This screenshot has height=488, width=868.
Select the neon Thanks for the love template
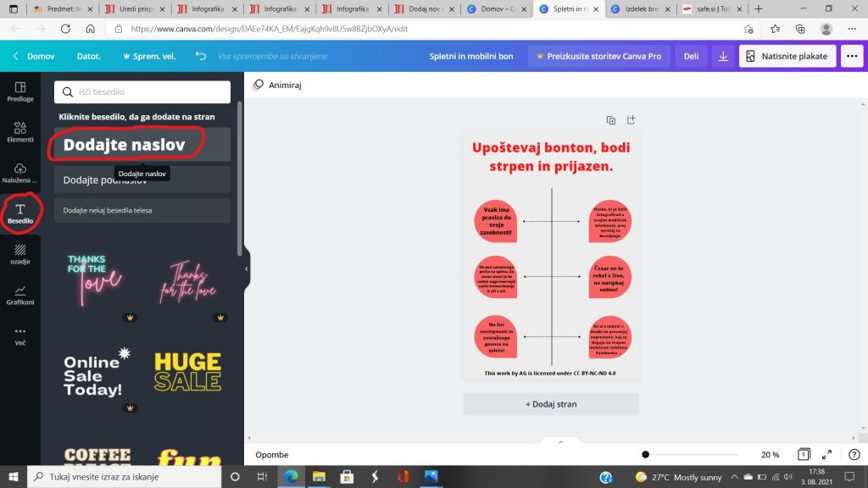point(95,280)
